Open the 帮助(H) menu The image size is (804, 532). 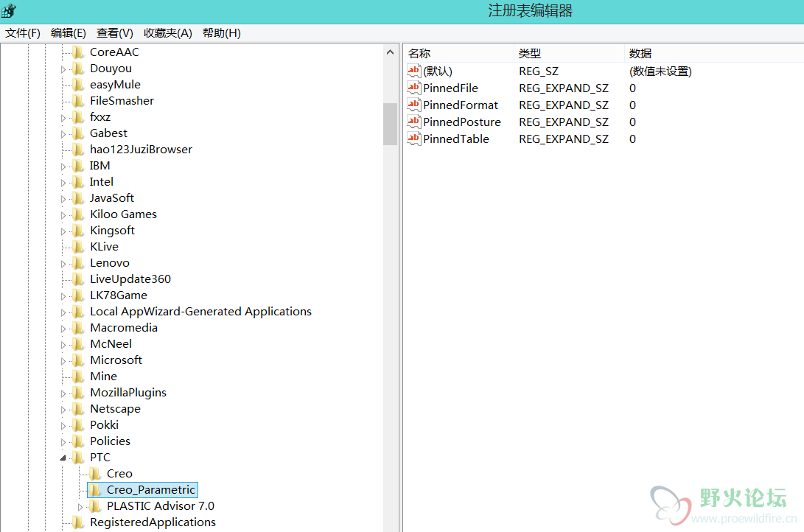(x=222, y=33)
